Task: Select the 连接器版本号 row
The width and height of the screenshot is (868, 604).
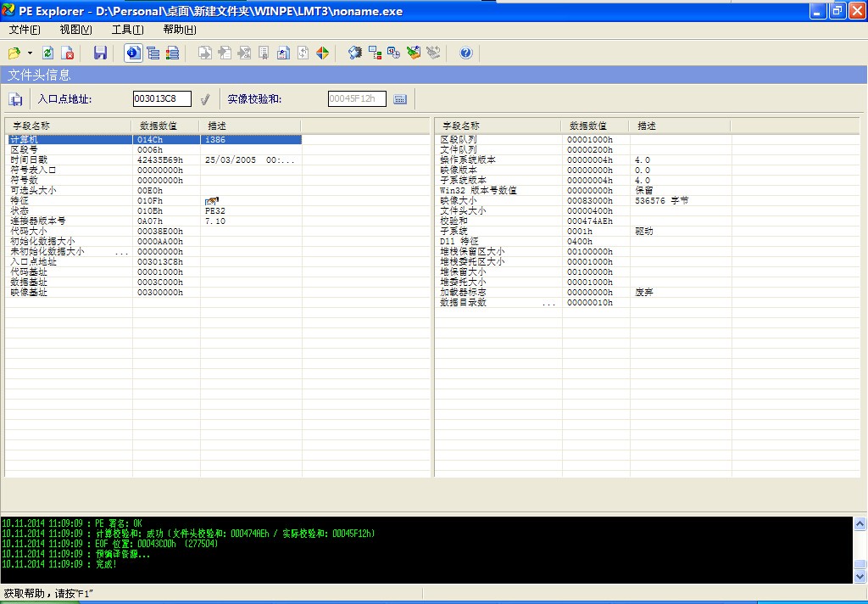Action: tap(154, 221)
